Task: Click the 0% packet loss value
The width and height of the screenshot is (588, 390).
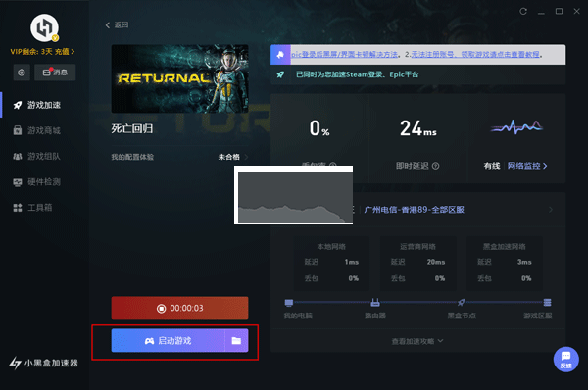Action: click(319, 128)
